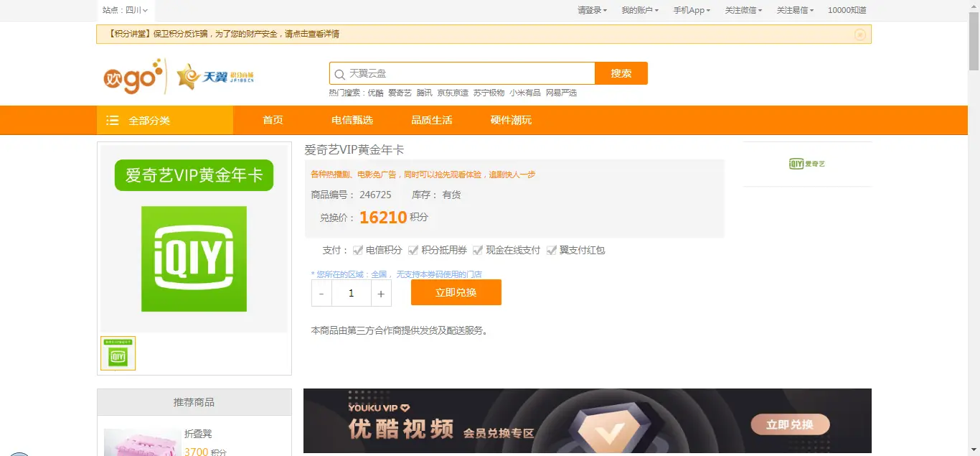Click hot search term 网易严选

pyautogui.click(x=562, y=93)
